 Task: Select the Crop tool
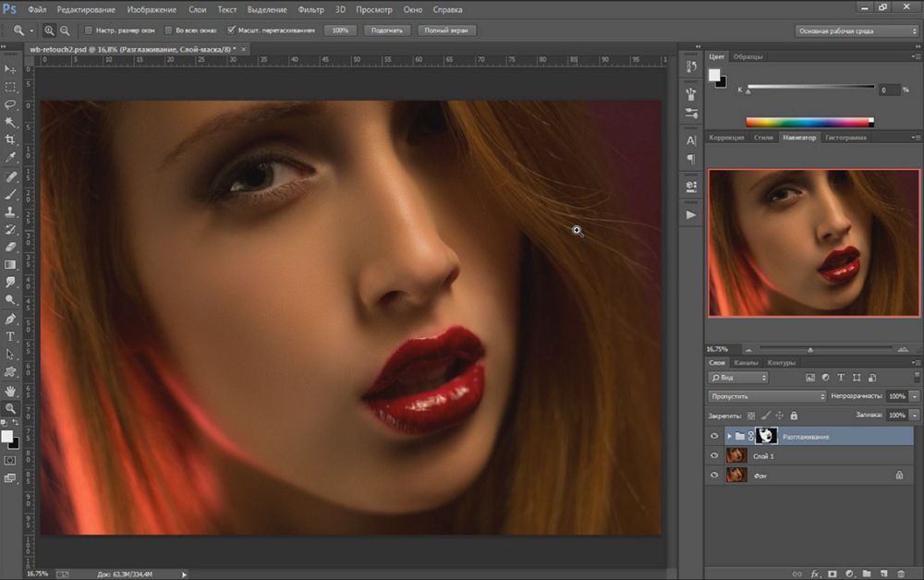(11, 139)
